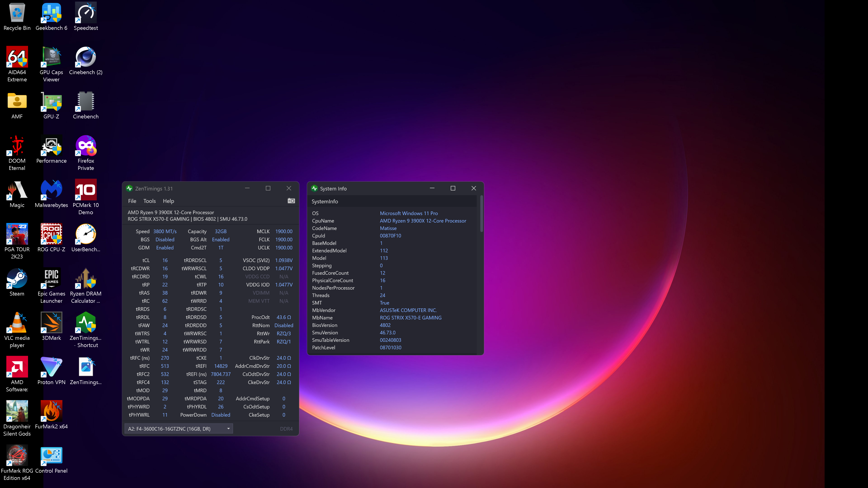Screen dimensions: 868x488
Task: Open the Tools menu in ZenTimings
Action: [x=150, y=201]
